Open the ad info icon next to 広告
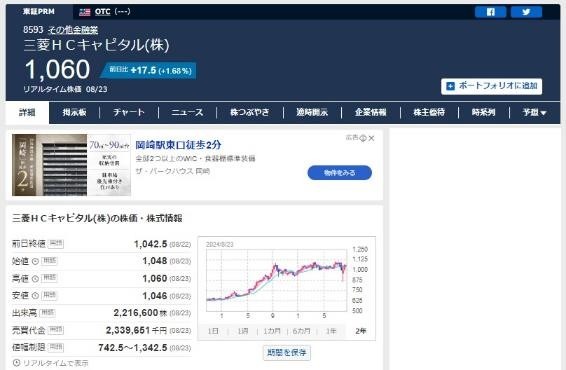 pos(363,138)
